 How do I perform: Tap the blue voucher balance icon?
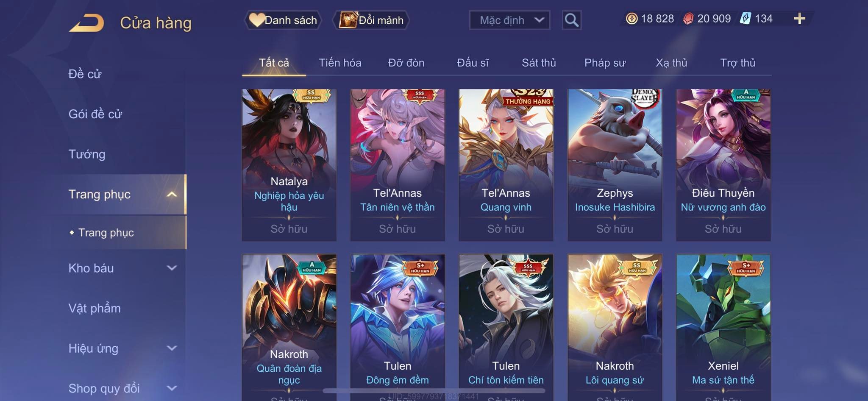746,19
